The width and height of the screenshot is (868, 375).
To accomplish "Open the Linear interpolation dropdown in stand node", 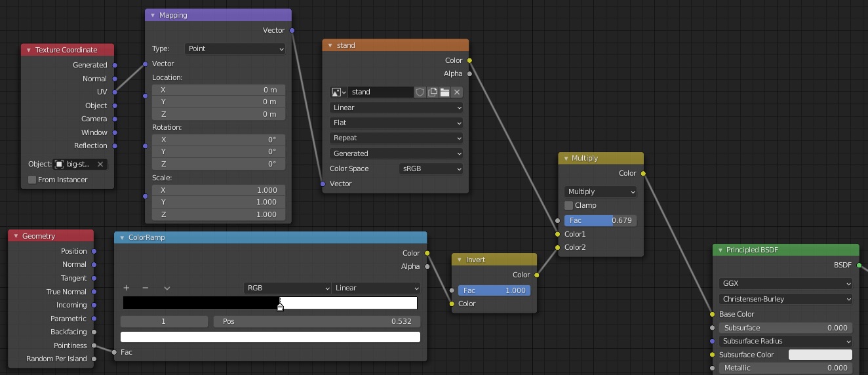I will pos(396,108).
